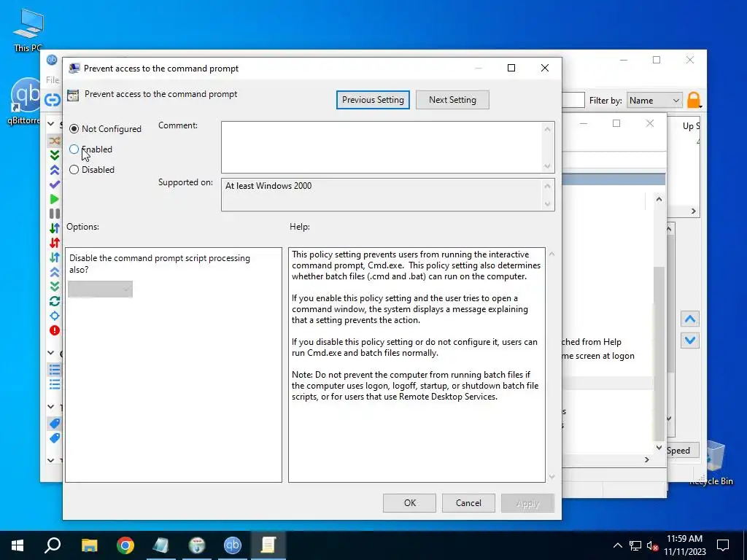Cancel the policy setting dialog
The width and height of the screenshot is (747, 560).
tap(468, 503)
